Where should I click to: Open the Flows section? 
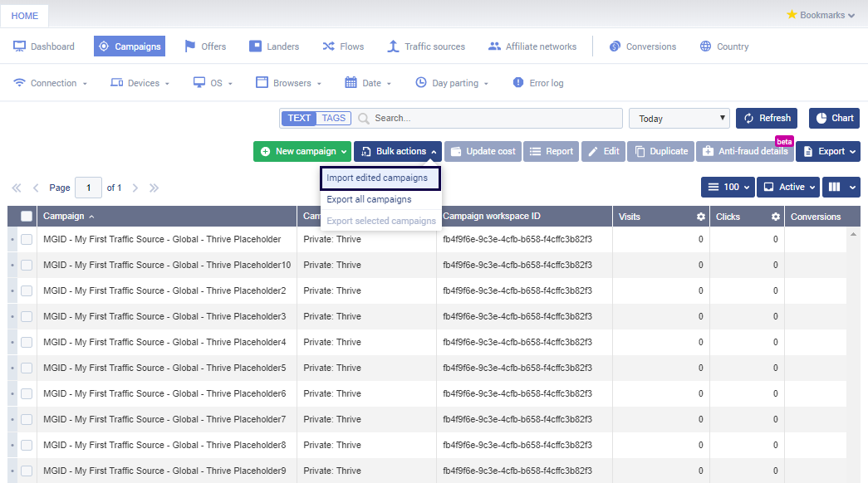pos(343,46)
